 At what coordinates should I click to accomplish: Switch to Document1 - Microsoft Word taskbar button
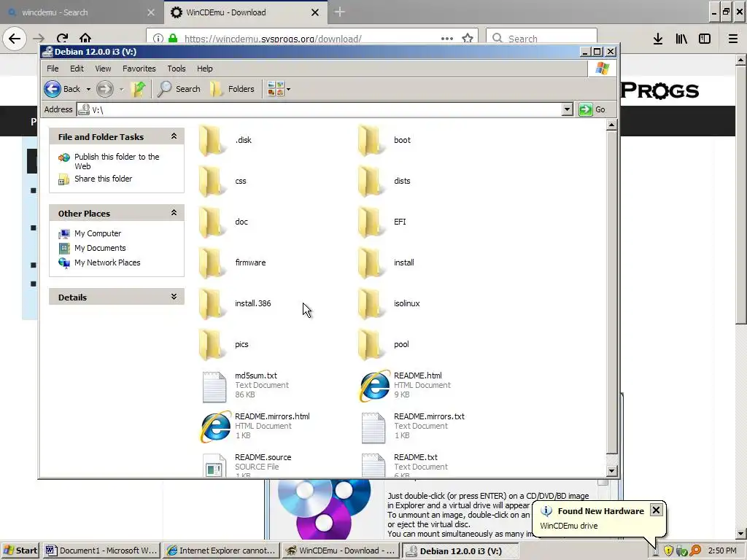coord(101,551)
